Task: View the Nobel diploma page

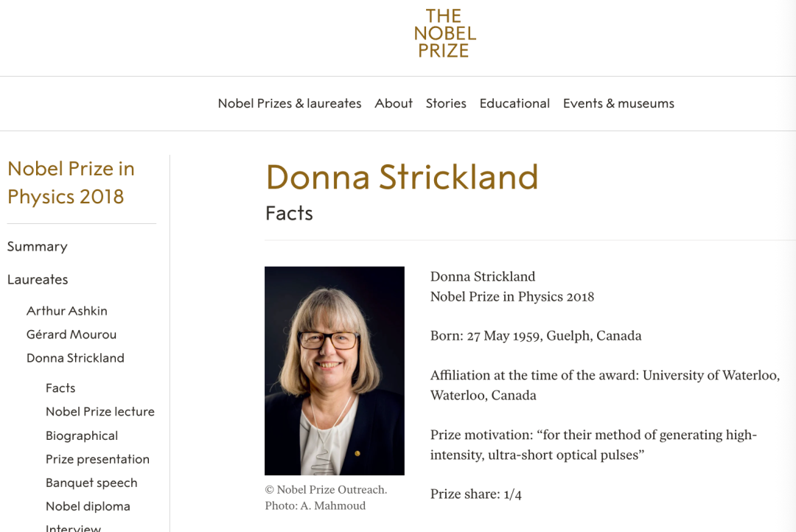Action: click(88, 507)
